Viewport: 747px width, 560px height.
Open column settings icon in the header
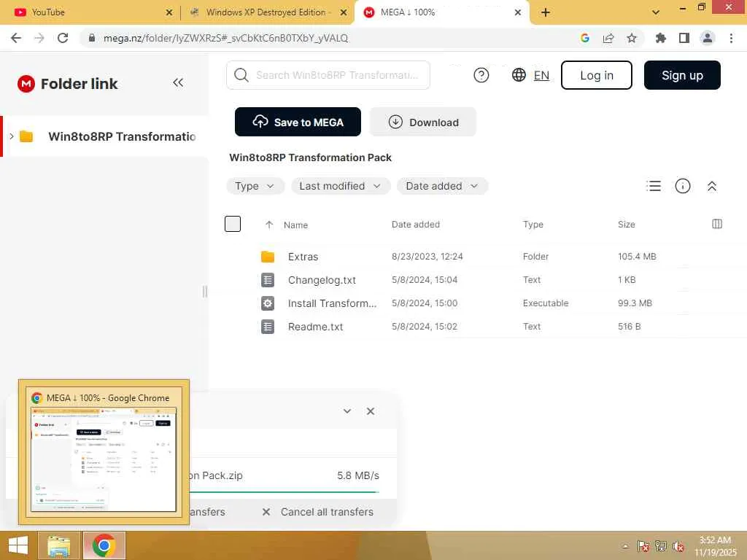click(x=717, y=224)
